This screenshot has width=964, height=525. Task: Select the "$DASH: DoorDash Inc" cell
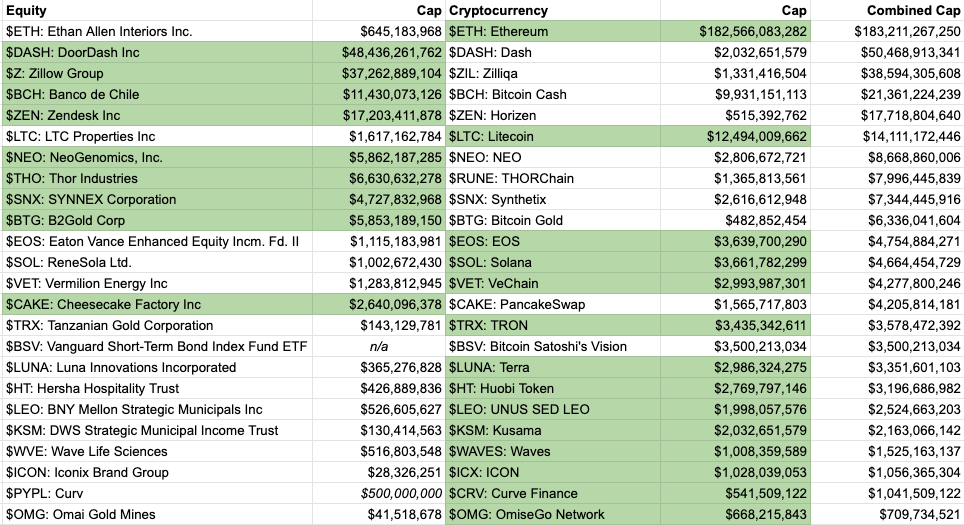157,52
